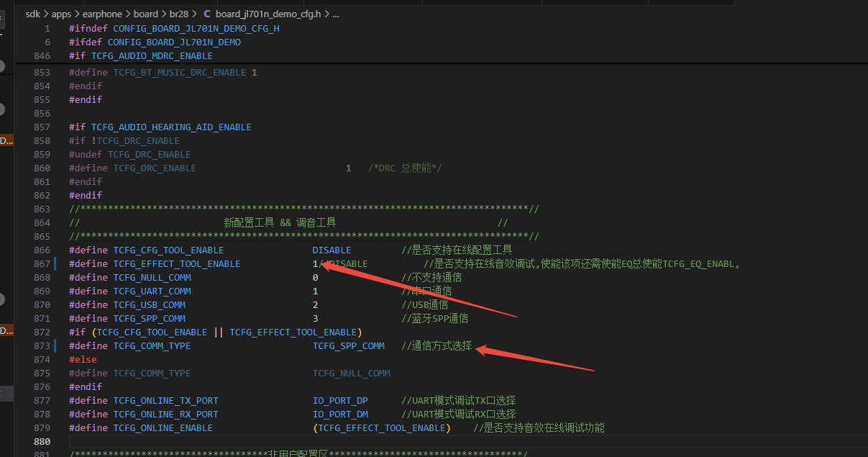Viewport: 868px width, 457px height.
Task: Click the empty current line 880 in editor
Action: pos(467,441)
